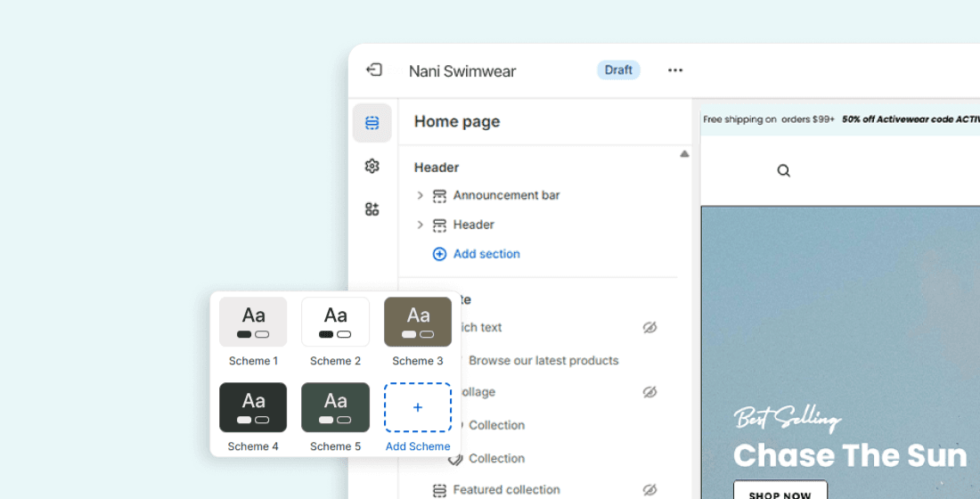Open the Sections panel icon in the sidebar
980x499 pixels.
(372, 123)
